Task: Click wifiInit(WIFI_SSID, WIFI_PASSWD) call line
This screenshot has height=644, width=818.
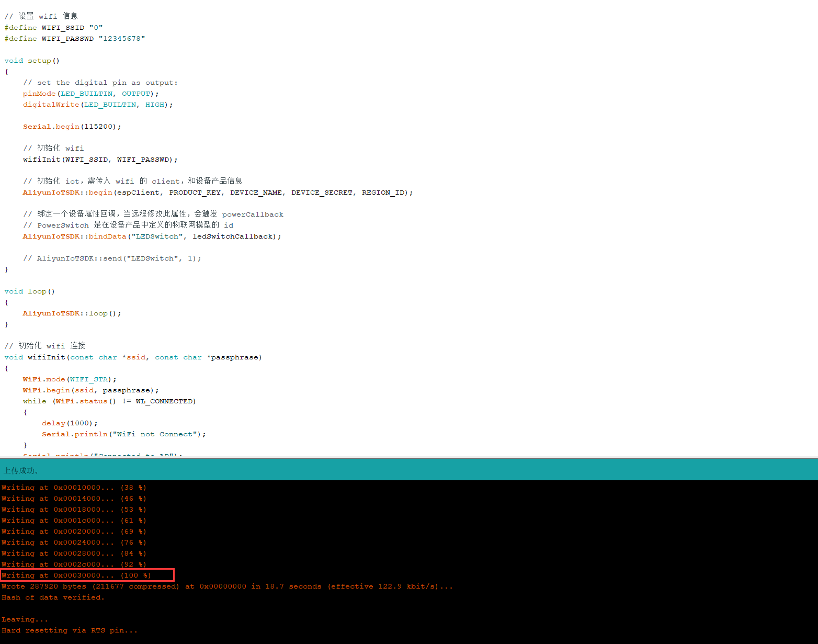Action: [100, 160]
